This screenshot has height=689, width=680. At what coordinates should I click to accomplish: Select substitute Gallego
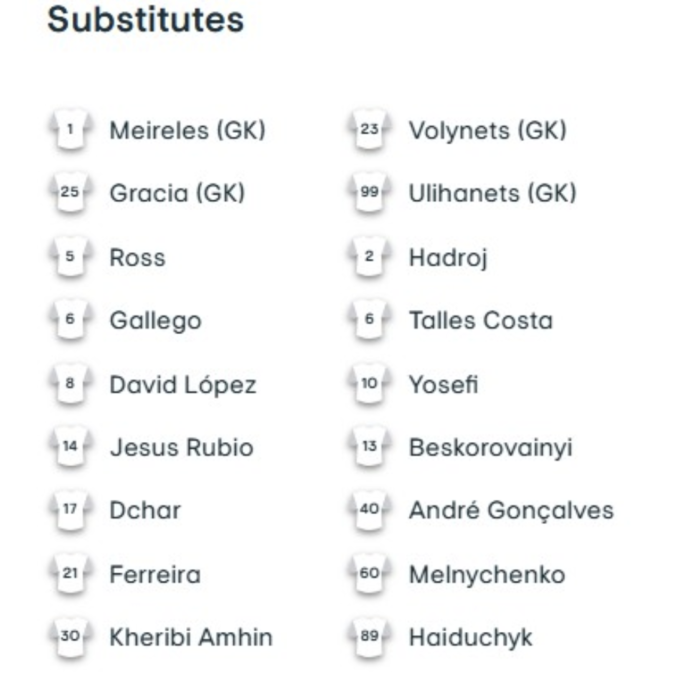click(x=155, y=321)
